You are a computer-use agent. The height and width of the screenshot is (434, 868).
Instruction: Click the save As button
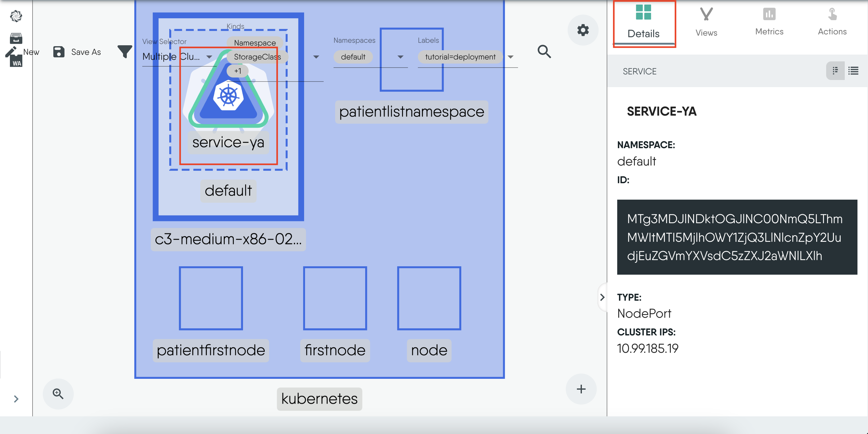[x=80, y=51]
